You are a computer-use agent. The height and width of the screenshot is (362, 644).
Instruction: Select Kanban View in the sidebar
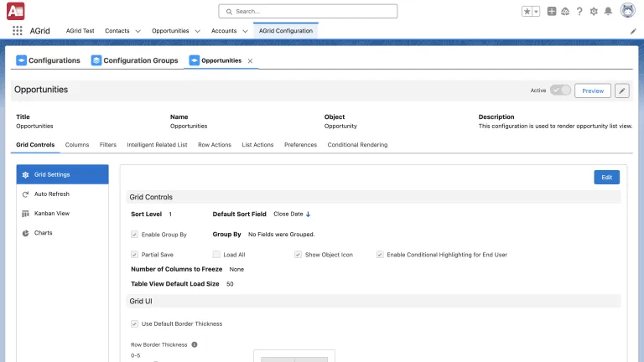62,214
